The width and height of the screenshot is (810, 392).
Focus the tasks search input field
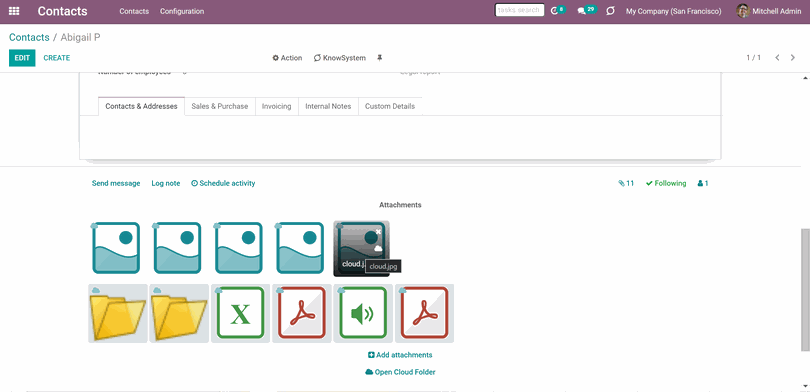tap(519, 10)
